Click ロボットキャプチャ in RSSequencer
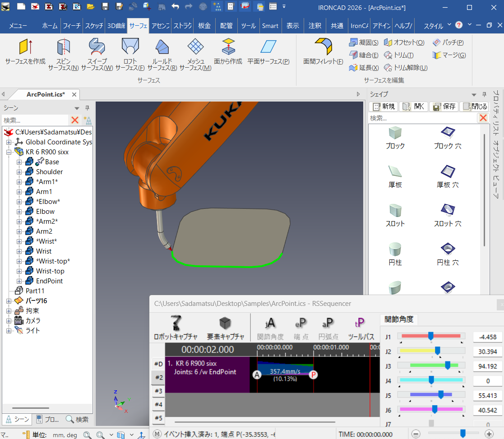 176,328
